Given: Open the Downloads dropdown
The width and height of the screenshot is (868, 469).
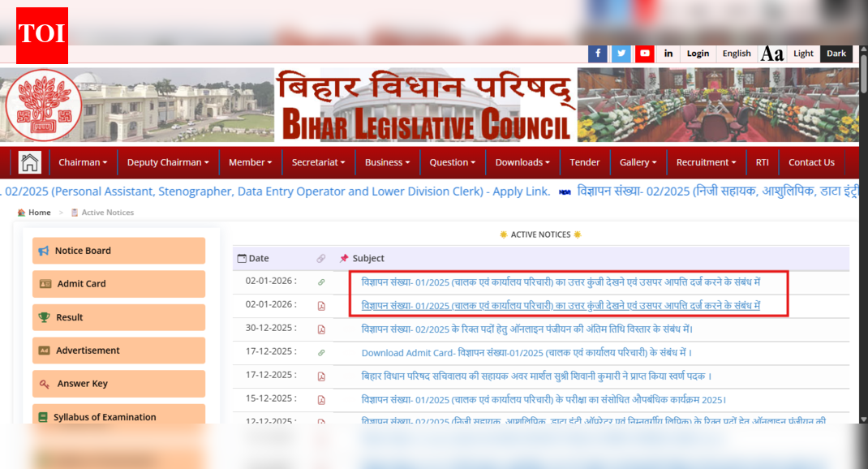Looking at the screenshot, I should [522, 161].
